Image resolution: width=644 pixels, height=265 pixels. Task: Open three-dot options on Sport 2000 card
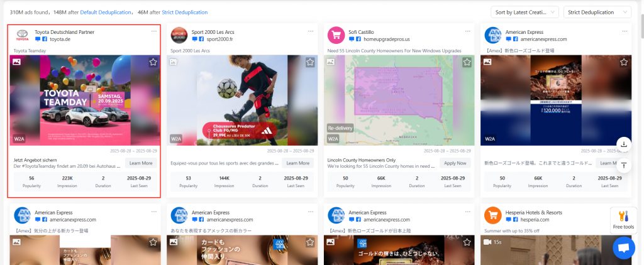(311, 31)
